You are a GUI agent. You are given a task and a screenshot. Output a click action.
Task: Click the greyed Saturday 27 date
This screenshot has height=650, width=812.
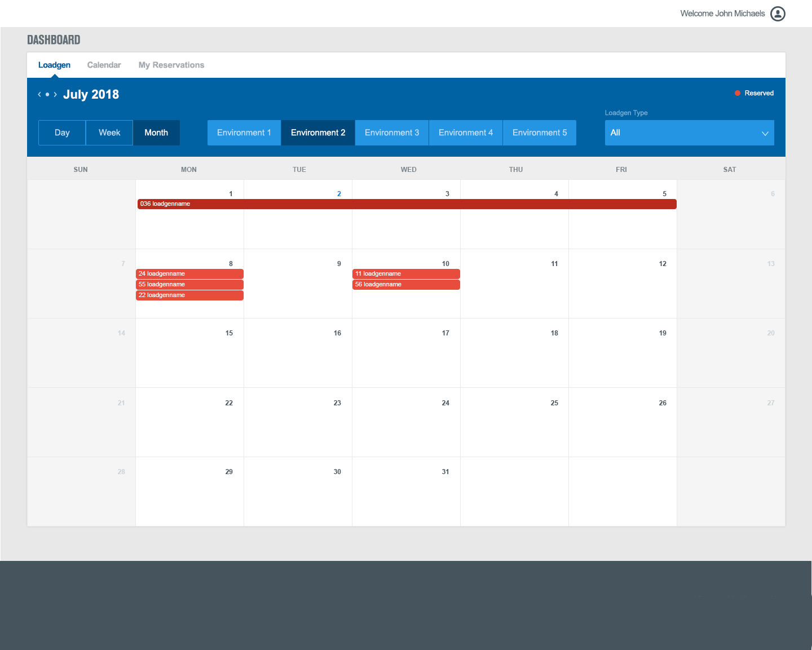pyautogui.click(x=771, y=403)
